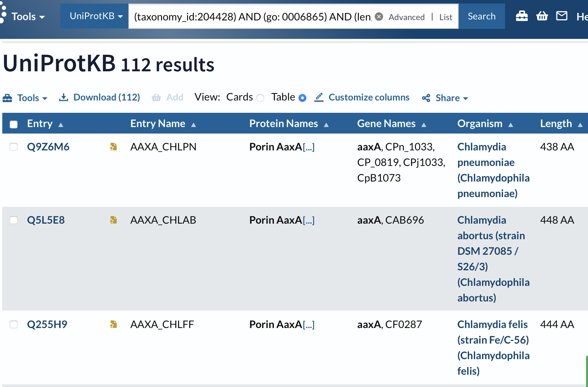Viewport: 588px width, 387px height.
Task: Click gene names aaxA, CAB696
Action: pyautogui.click(x=390, y=220)
